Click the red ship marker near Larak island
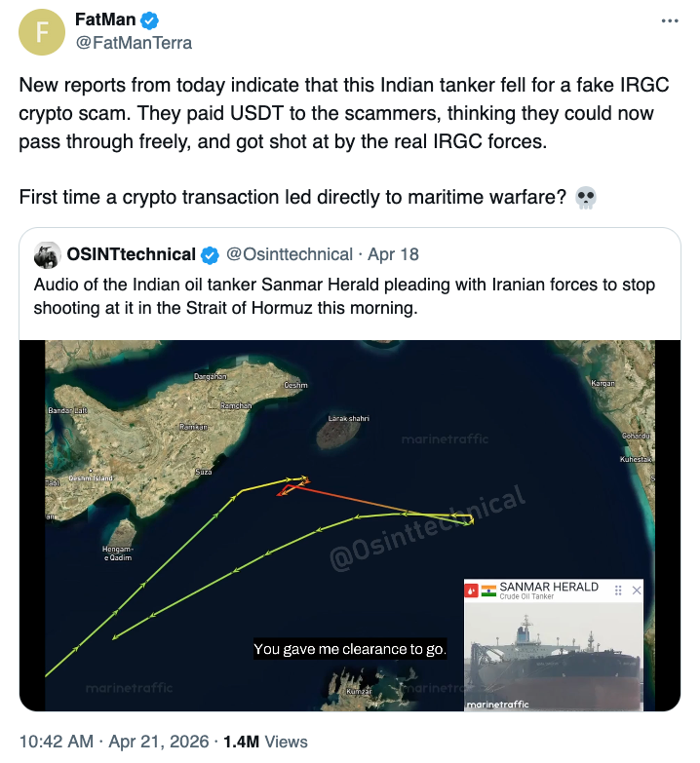 281,492
